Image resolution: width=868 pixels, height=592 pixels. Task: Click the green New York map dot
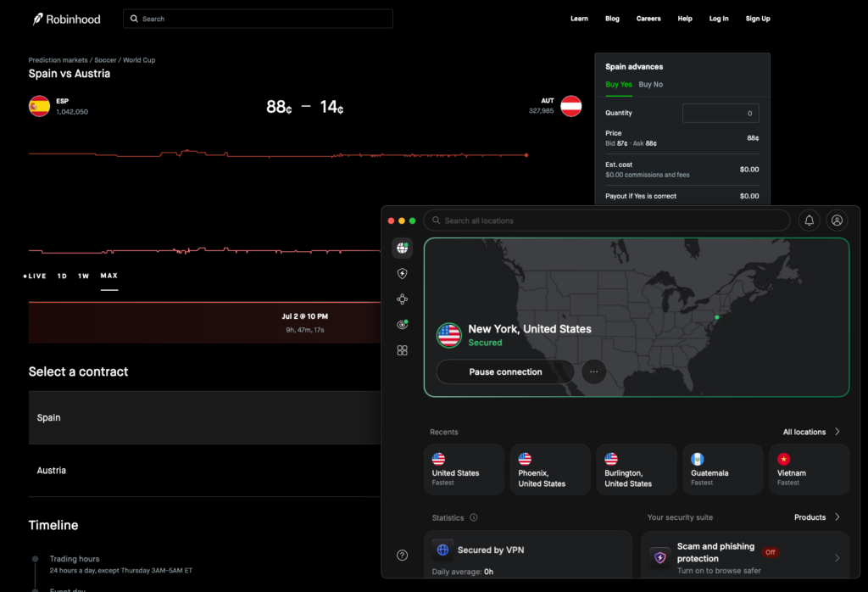[x=717, y=317]
